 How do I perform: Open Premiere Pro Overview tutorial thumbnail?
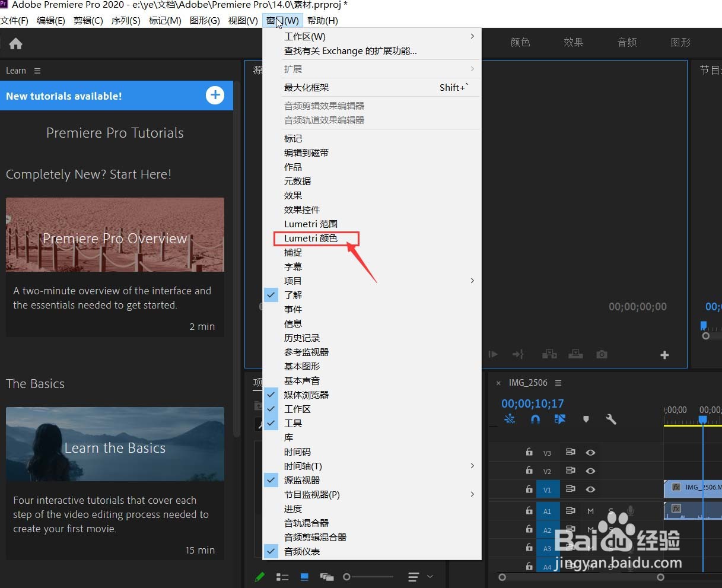115,235
